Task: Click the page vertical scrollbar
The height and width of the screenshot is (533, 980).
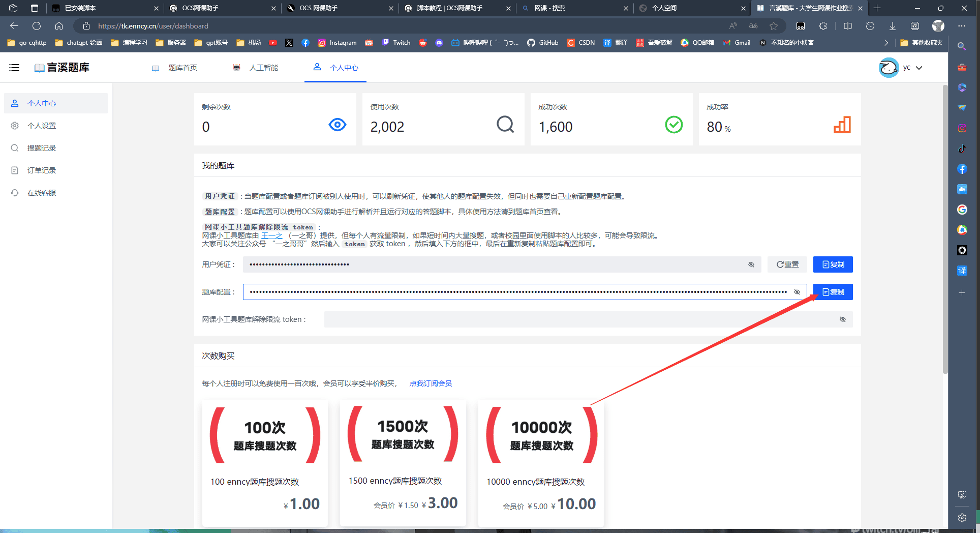Action: [x=945, y=229]
